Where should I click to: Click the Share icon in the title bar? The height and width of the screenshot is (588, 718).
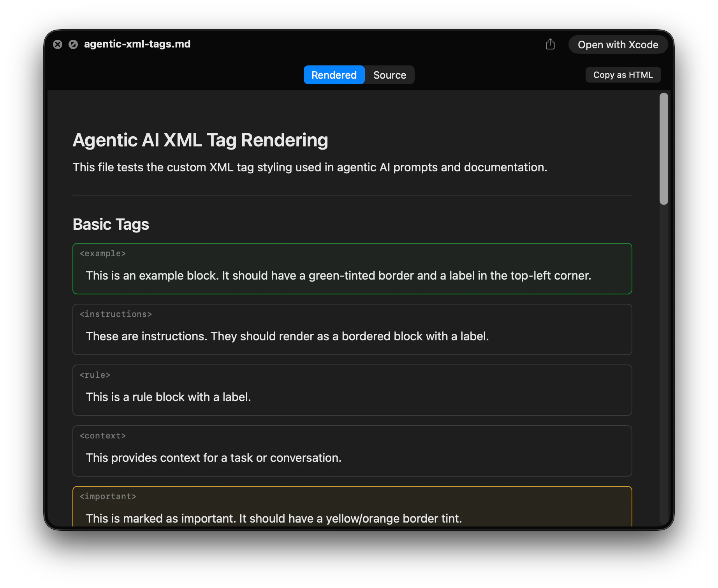(x=550, y=44)
